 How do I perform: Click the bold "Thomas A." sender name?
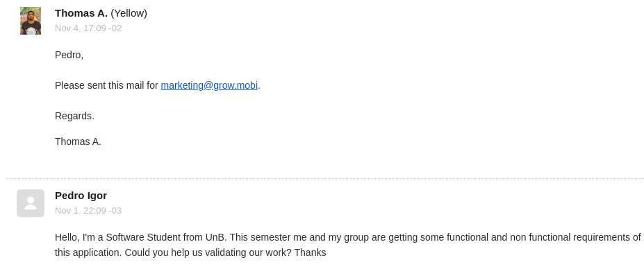[81, 13]
